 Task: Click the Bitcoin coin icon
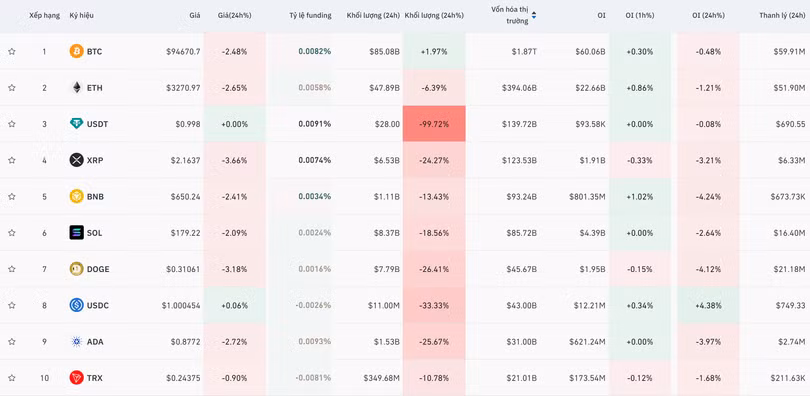click(x=76, y=51)
